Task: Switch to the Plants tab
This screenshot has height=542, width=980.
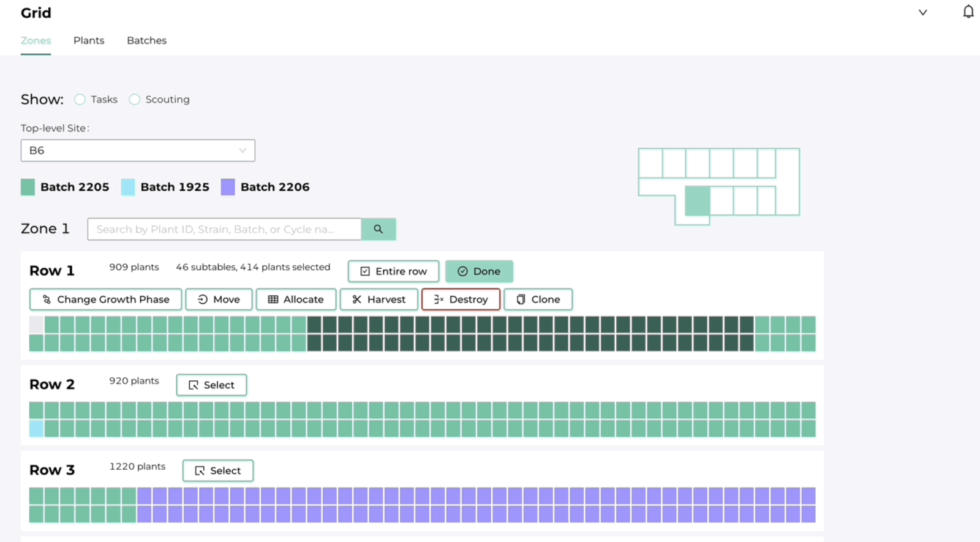Action: click(x=89, y=40)
